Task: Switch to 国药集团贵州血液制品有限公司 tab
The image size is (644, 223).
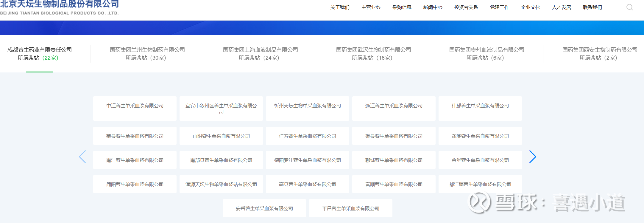Action: [487, 54]
